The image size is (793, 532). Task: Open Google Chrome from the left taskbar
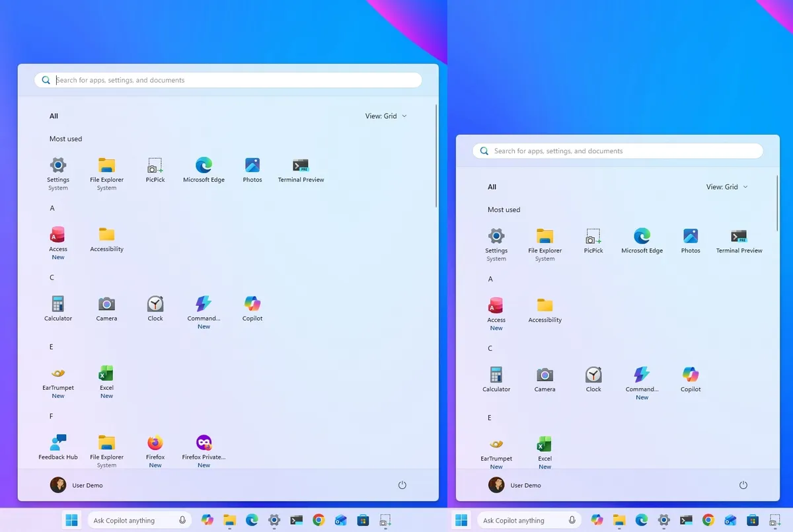click(319, 520)
